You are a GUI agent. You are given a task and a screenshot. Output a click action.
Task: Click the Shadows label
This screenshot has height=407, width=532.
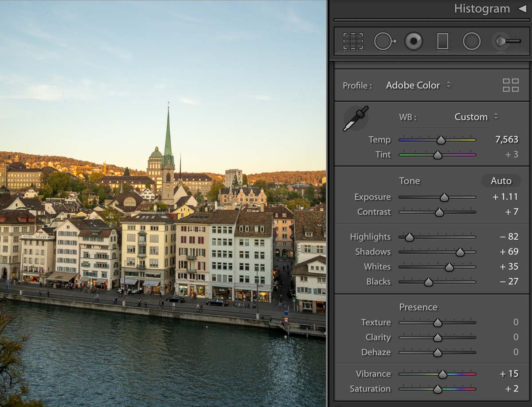[373, 251]
